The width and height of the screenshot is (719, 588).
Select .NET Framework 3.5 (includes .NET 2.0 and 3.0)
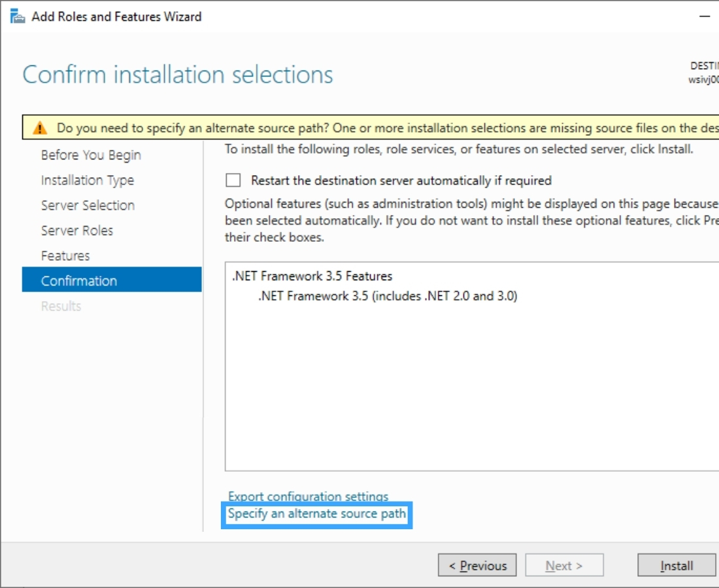point(387,296)
